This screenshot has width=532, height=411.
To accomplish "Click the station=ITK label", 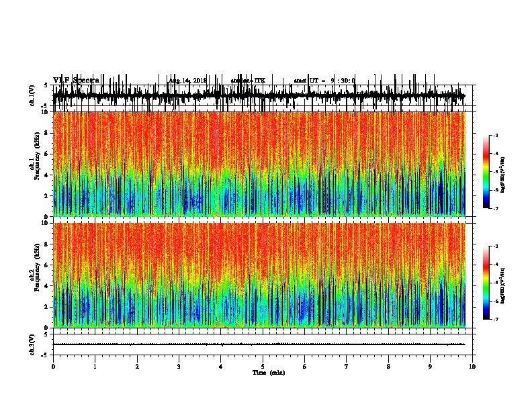I will pos(248,81).
